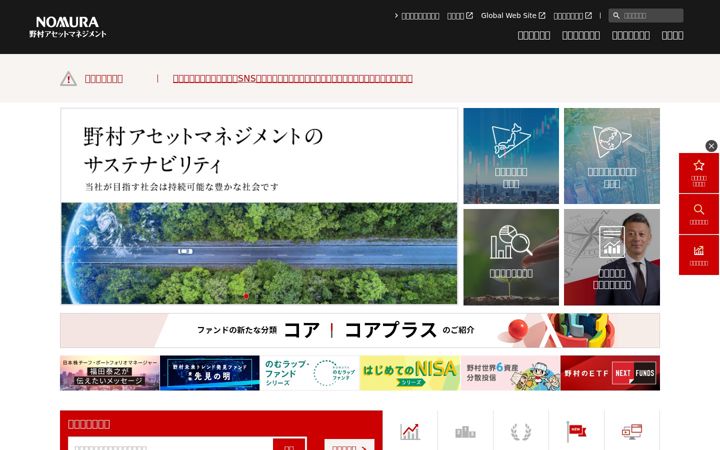This screenshot has height=450, width=720.
Task: Open the red underlined notice link mentioning SNS
Action: (x=292, y=79)
